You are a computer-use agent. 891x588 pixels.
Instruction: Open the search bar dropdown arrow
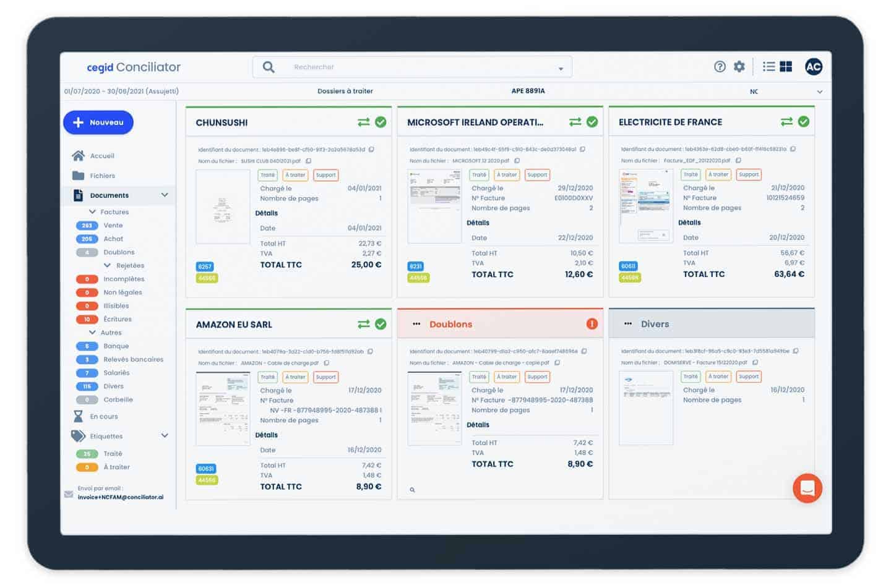pos(561,69)
